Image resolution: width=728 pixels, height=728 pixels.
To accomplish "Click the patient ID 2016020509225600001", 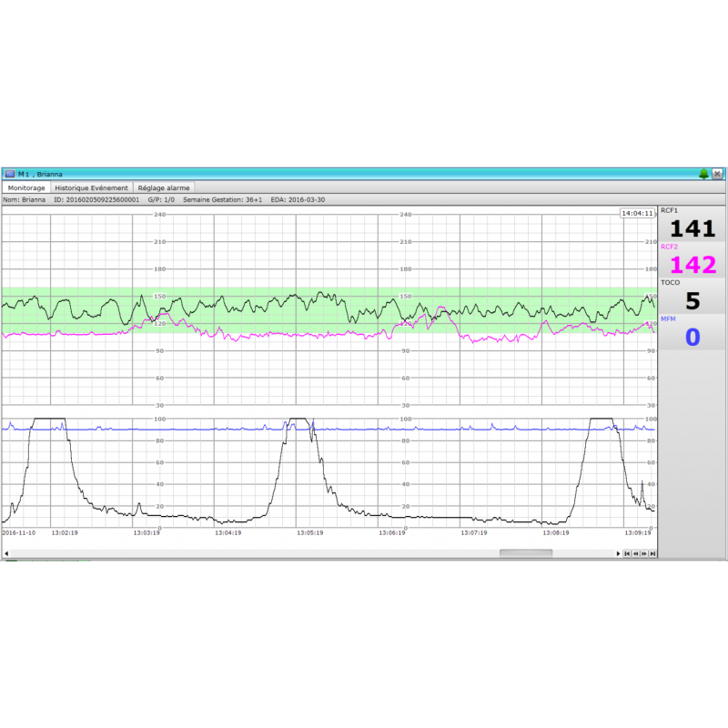I will click(96, 199).
